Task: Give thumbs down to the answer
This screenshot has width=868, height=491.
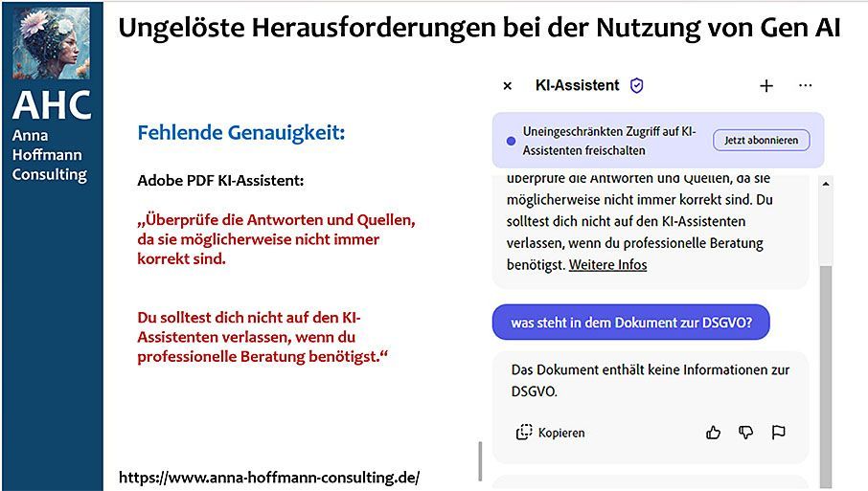Action: (x=745, y=433)
